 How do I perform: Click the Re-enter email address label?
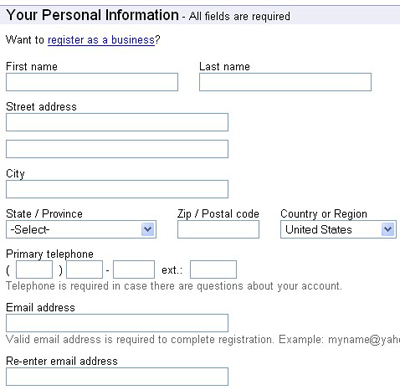point(62,361)
